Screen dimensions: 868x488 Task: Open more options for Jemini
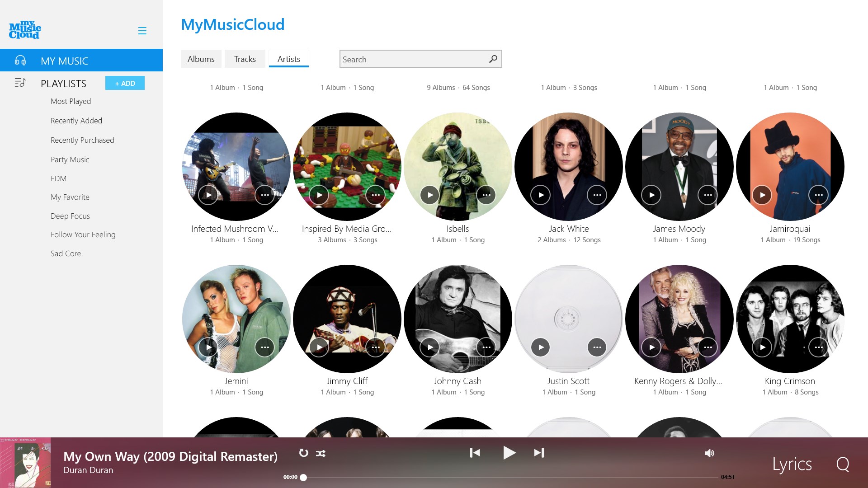265,347
